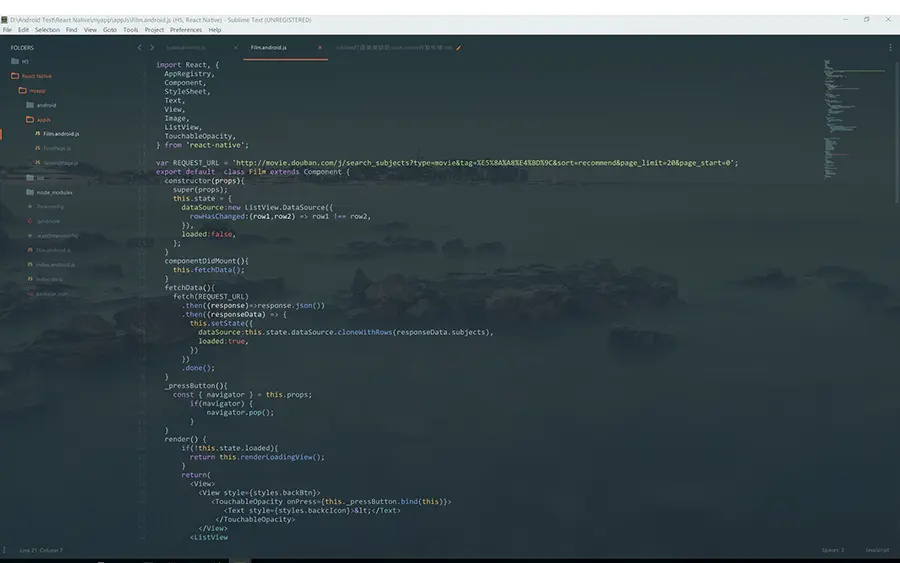Select the Film.android.js tab
Viewport: 900px width, 563px height.
[x=269, y=48]
